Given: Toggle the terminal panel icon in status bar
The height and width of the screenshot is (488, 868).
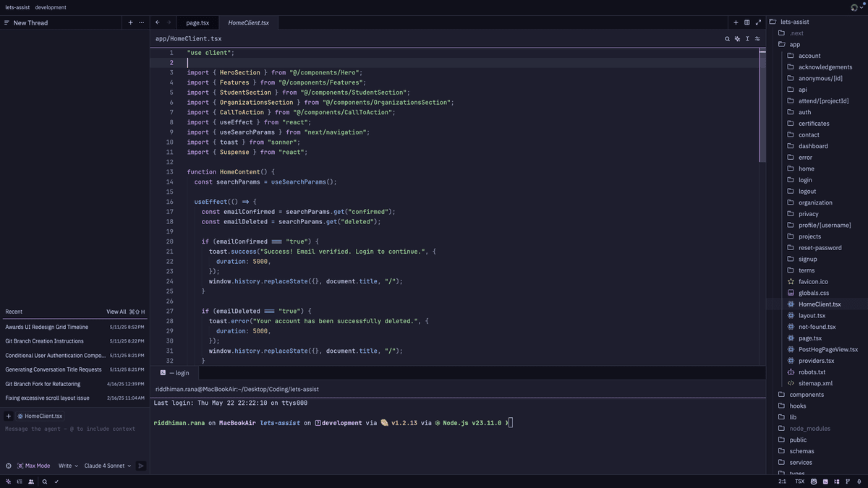Looking at the screenshot, I should (x=825, y=481).
